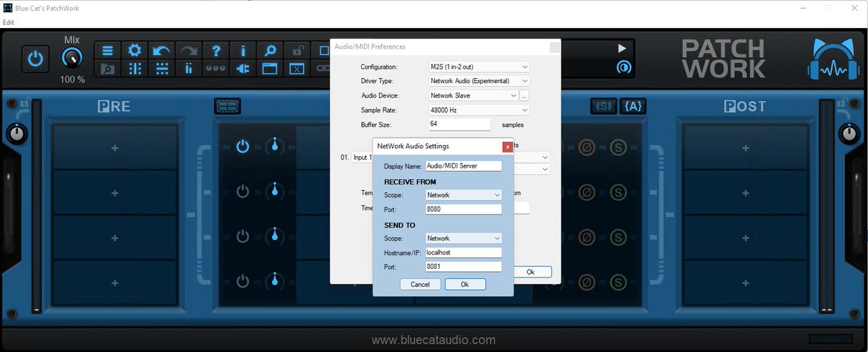The width and height of the screenshot is (868, 352).
Task: Click the Hostname/IP field
Action: coord(464,252)
